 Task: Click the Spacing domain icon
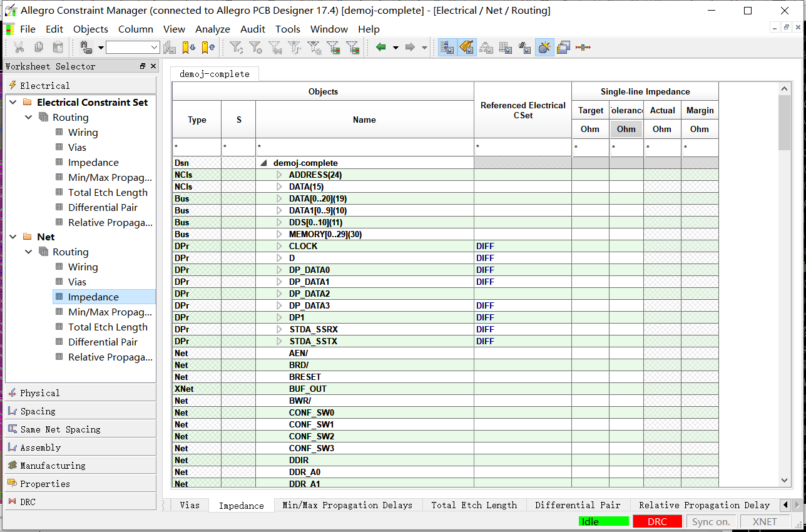point(13,411)
